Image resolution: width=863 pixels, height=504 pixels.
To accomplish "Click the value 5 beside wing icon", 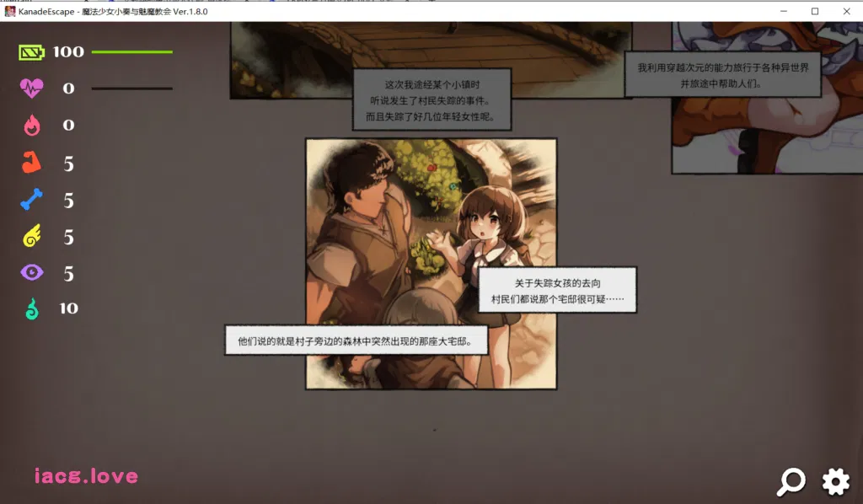I will pyautogui.click(x=68, y=237).
